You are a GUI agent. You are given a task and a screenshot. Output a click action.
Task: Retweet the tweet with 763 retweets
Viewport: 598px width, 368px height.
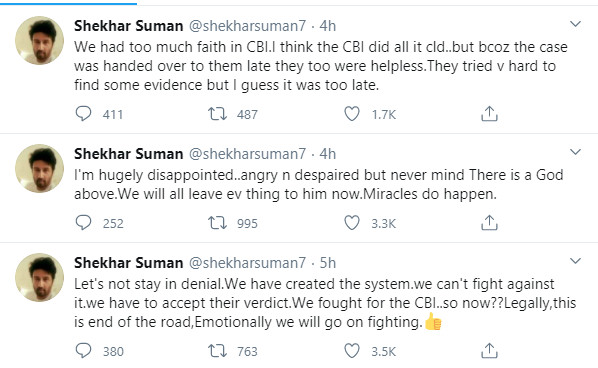[217, 351]
